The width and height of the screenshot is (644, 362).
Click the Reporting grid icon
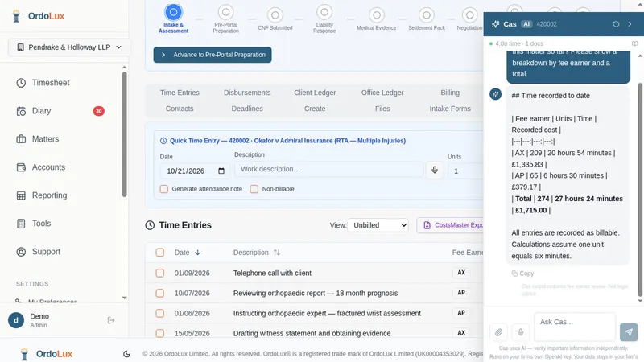tap(21, 195)
